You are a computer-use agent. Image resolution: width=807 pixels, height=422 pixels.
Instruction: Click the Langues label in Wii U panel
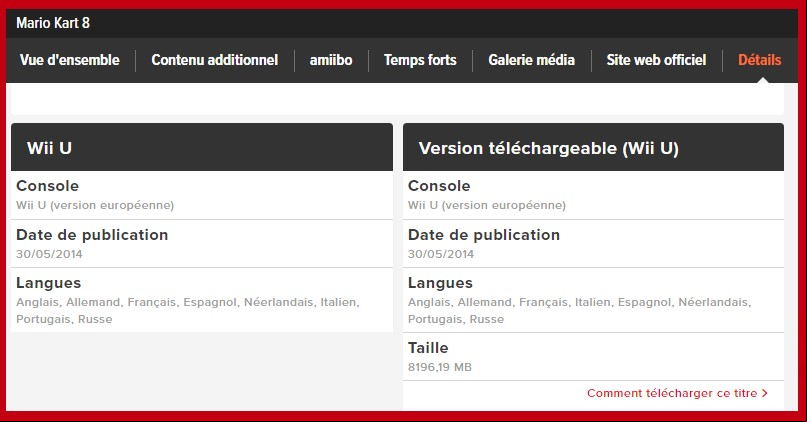coord(48,283)
